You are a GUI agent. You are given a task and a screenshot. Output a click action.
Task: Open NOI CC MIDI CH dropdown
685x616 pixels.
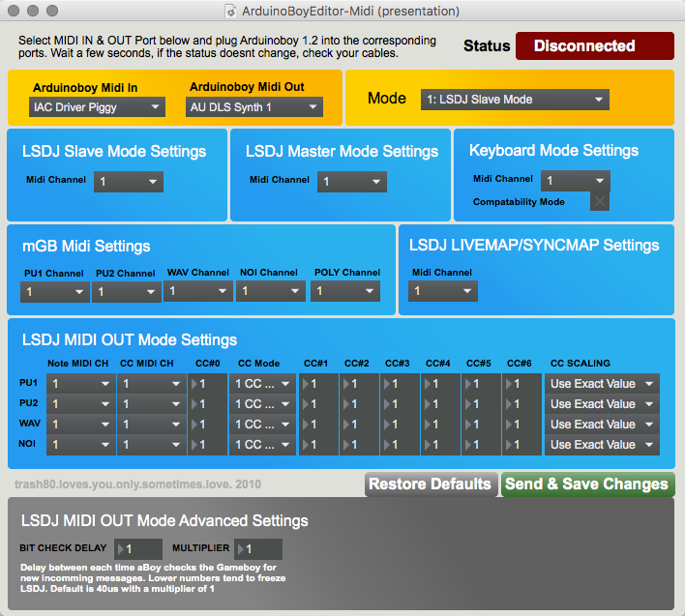click(x=152, y=445)
